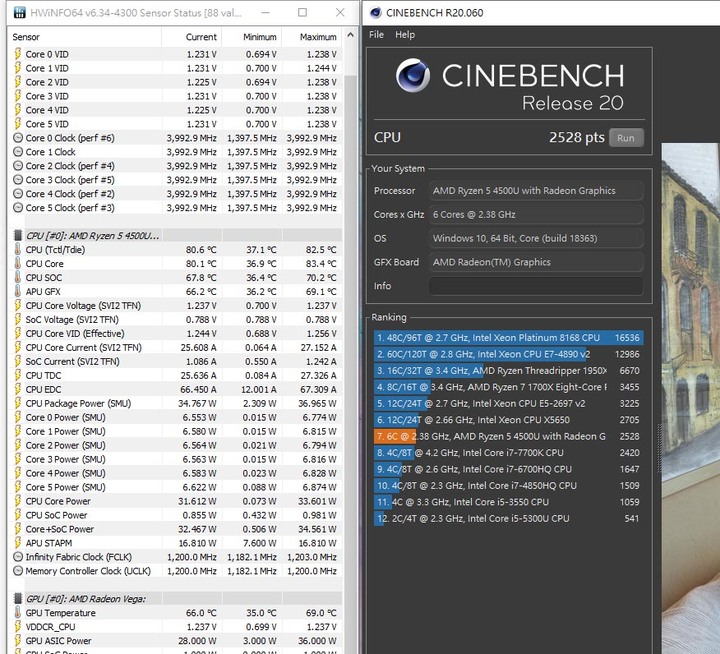Click the scroll up arrow in HWiNFO
This screenshot has height=654, width=720.
pyautogui.click(x=350, y=35)
